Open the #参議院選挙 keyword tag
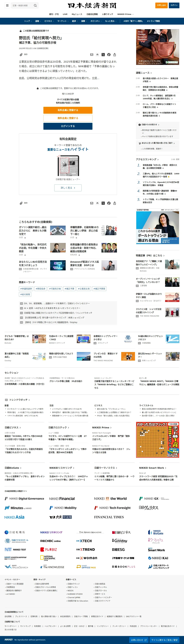The width and height of the screenshot is (184, 644). click(26, 289)
